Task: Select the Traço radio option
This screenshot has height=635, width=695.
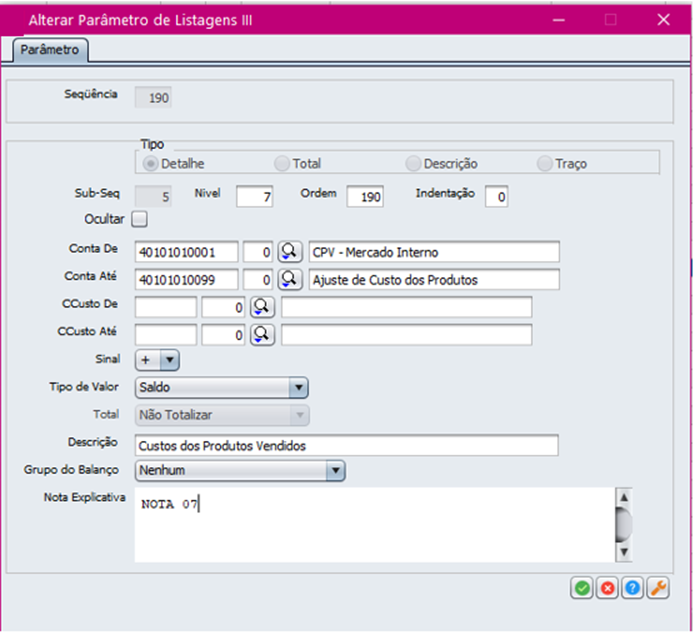Action: tap(545, 163)
